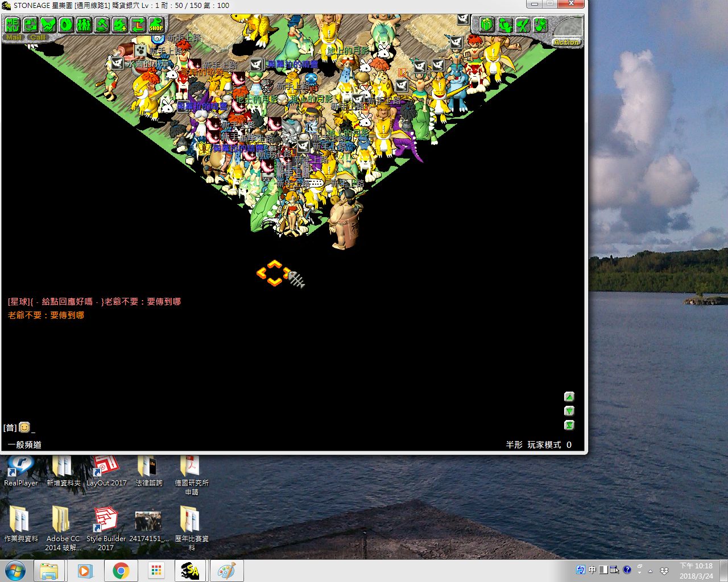Click the taskbar clock showing 下午 10:18
This screenshot has height=582, width=728.
[696, 571]
